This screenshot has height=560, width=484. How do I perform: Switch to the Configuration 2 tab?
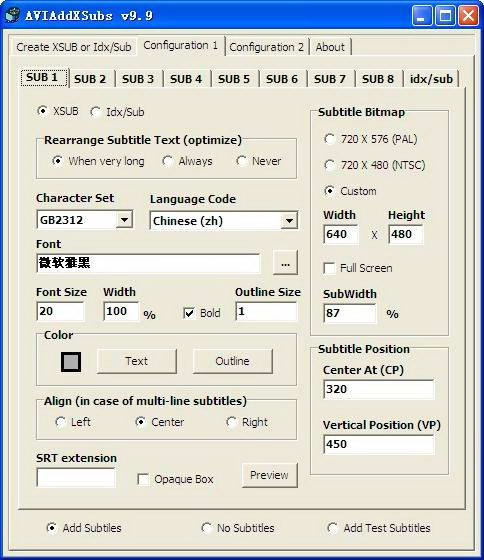coord(266,47)
